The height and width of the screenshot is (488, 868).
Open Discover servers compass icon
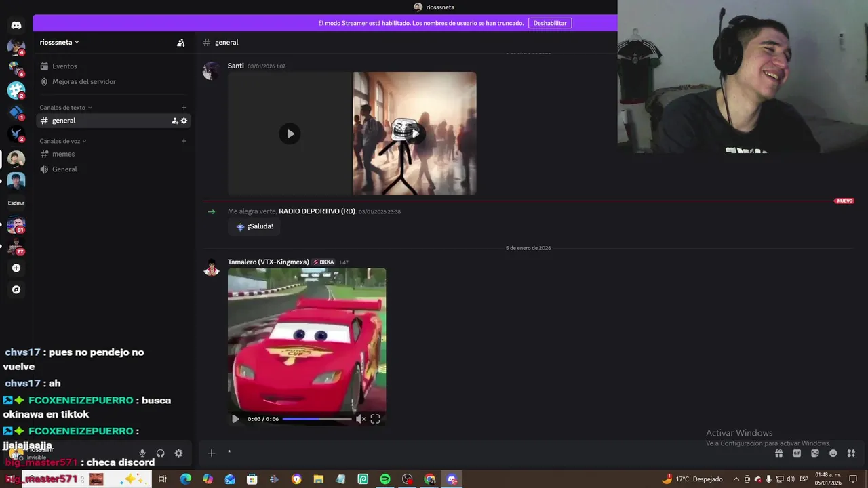click(16, 290)
